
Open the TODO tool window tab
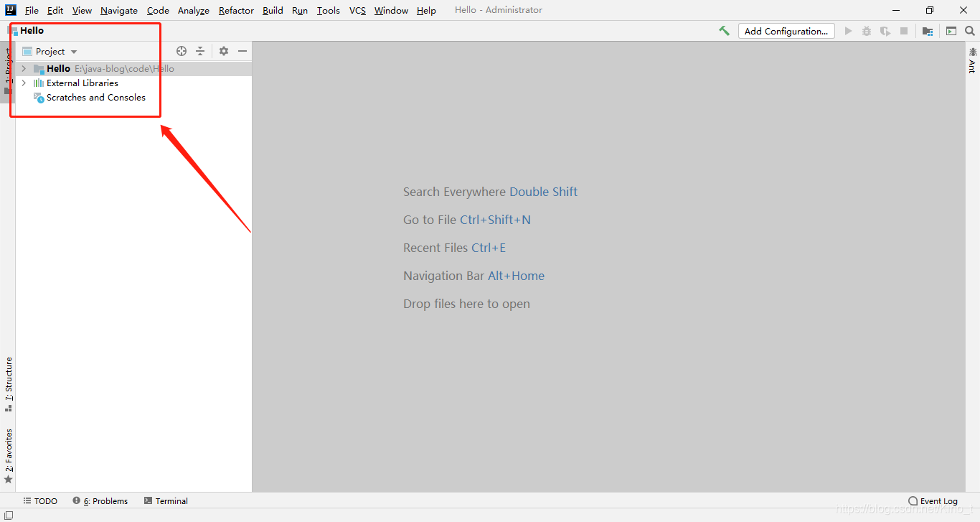(40, 501)
